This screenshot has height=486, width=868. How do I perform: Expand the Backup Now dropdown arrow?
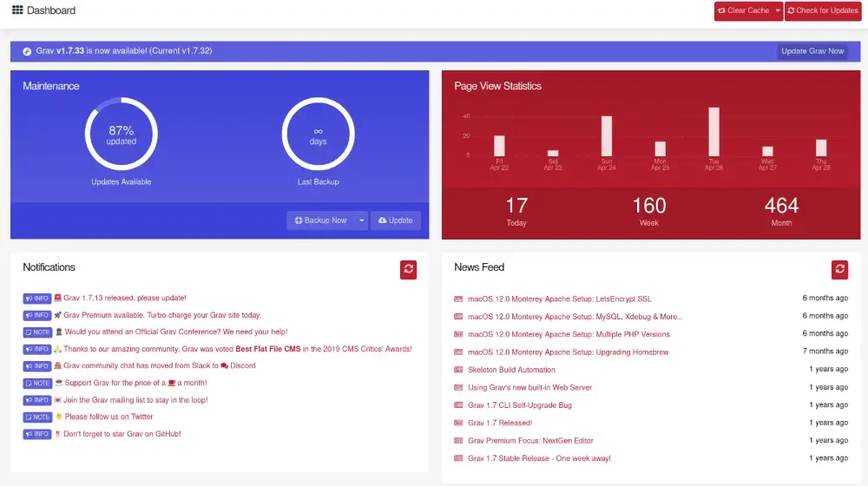click(x=361, y=220)
